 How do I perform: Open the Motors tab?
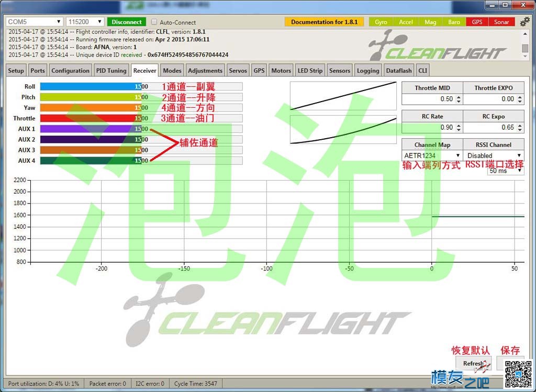[281, 71]
